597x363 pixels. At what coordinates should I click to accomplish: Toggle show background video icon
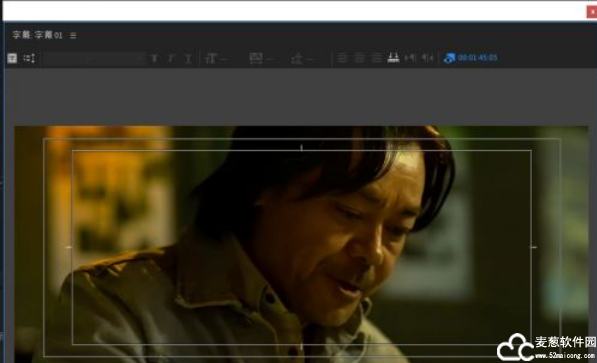[x=449, y=58]
